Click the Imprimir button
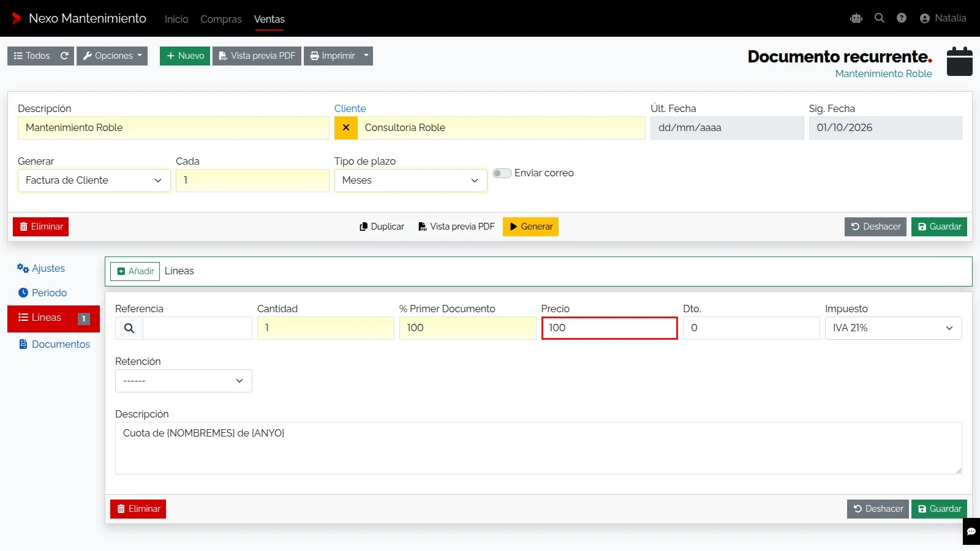 click(x=332, y=56)
